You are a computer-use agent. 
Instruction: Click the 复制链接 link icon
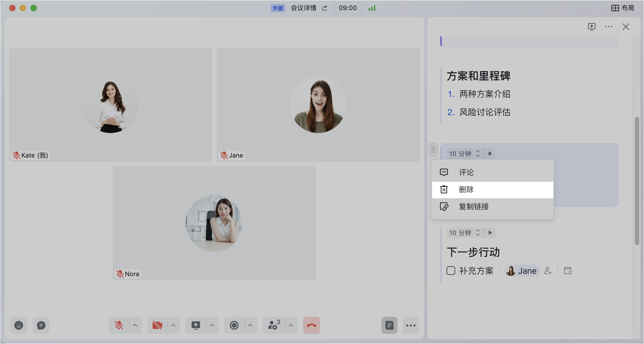tap(444, 206)
